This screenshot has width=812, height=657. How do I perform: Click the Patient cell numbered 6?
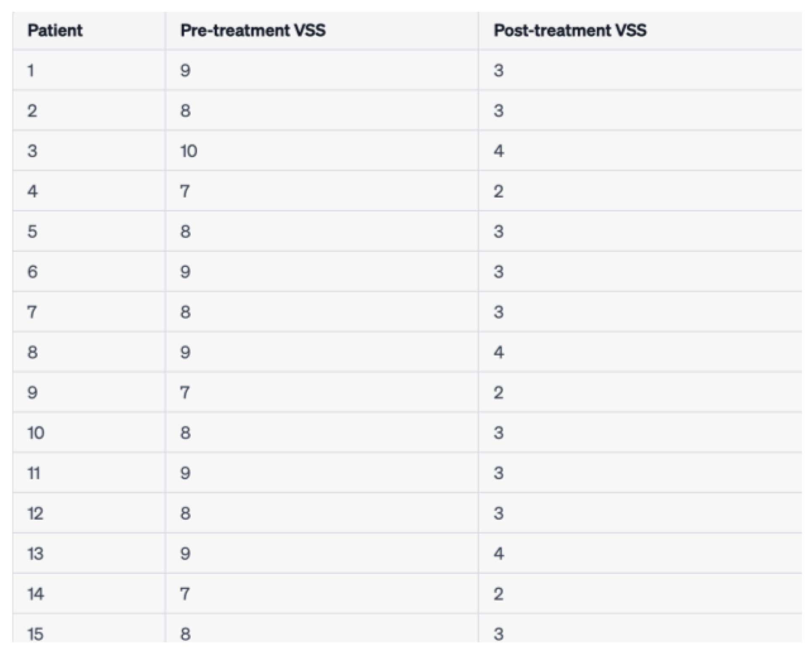[32, 271]
